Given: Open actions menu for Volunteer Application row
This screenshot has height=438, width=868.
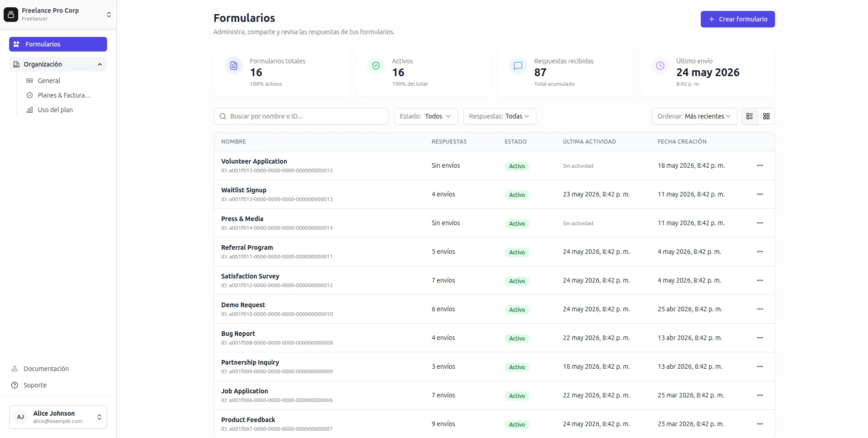Looking at the screenshot, I should 760,165.
